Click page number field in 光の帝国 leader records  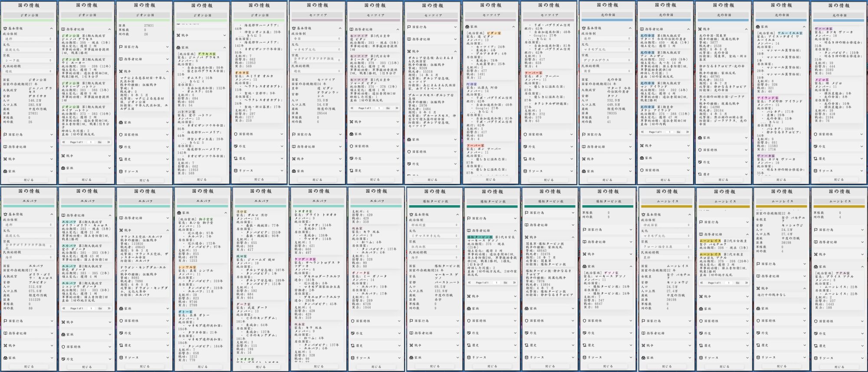coord(669,132)
